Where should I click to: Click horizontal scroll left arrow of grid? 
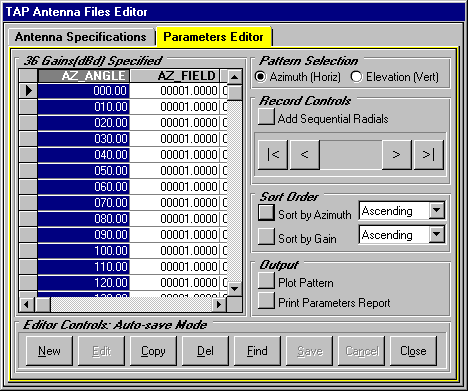click(26, 304)
